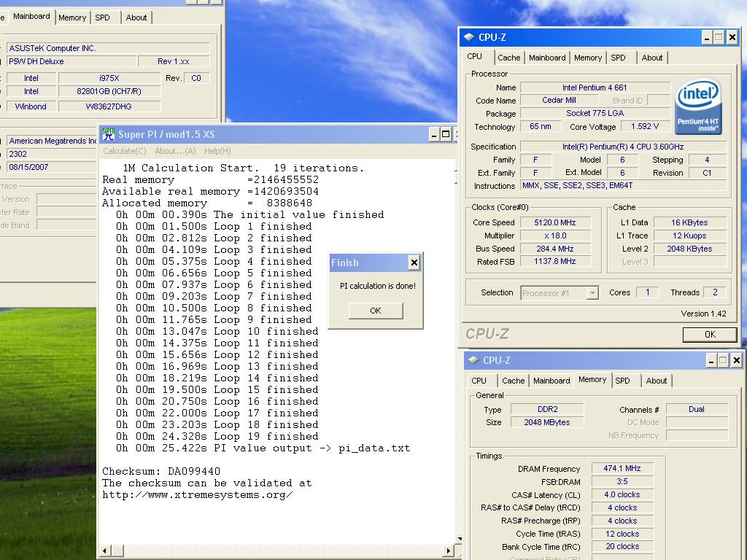
Task: Click the '1.592 V' core voltage value
Action: coord(645,127)
